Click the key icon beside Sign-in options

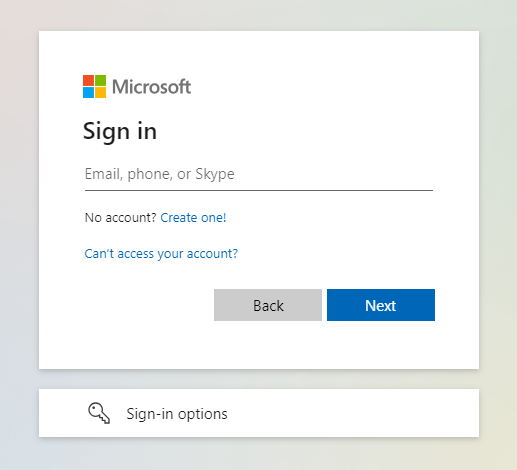tap(99, 413)
